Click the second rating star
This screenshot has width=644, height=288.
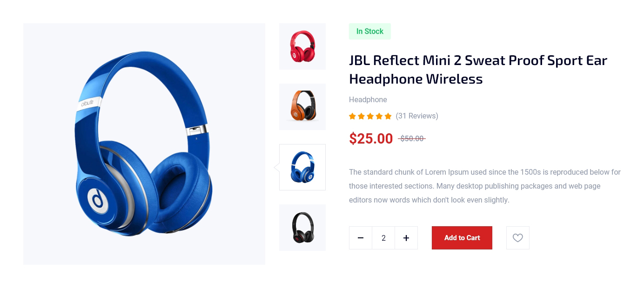coord(361,116)
